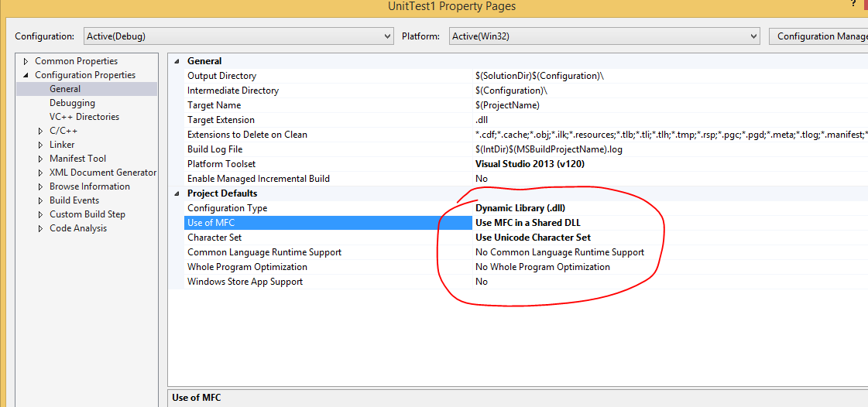Expand the Manifest Tool node arrow
The height and width of the screenshot is (407, 868).
[40, 159]
